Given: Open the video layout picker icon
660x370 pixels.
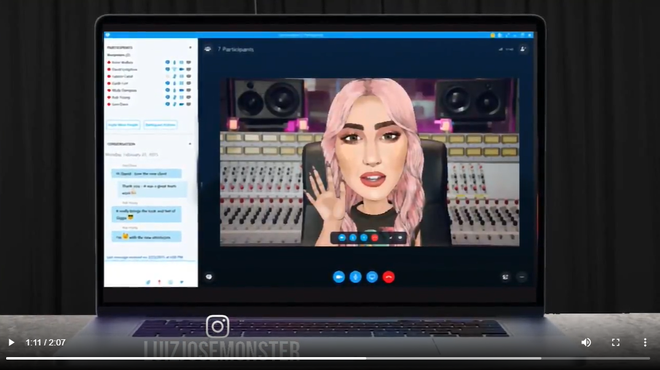Looking at the screenshot, I should 505,277.
